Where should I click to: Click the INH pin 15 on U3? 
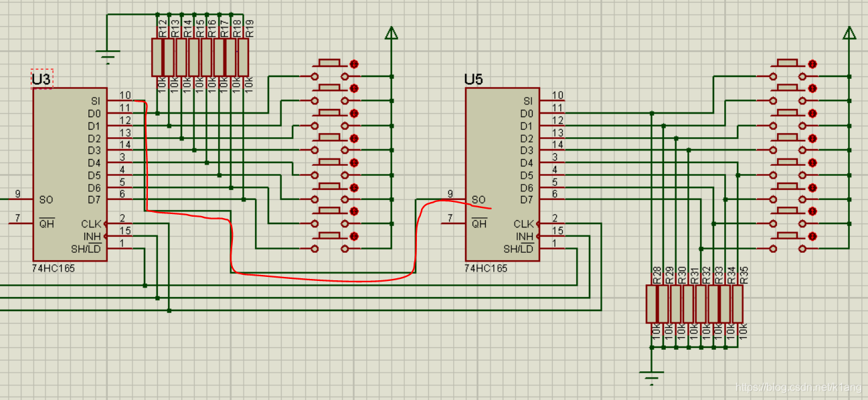[119, 235]
